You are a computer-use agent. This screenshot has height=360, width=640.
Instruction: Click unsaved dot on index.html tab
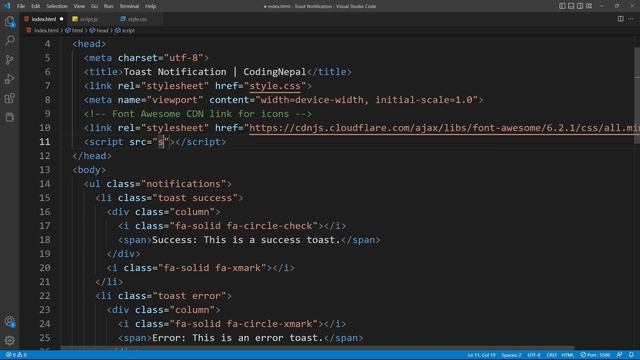pyautogui.click(x=62, y=19)
